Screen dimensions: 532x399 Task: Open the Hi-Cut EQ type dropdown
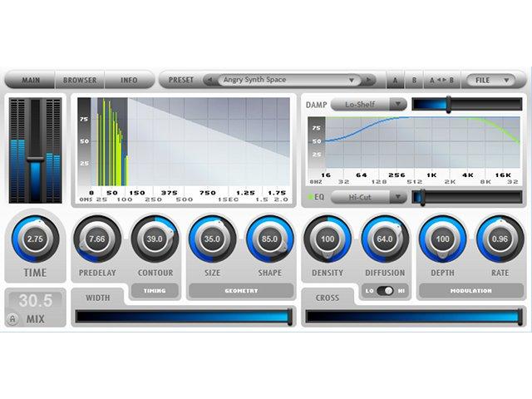pyautogui.click(x=368, y=197)
